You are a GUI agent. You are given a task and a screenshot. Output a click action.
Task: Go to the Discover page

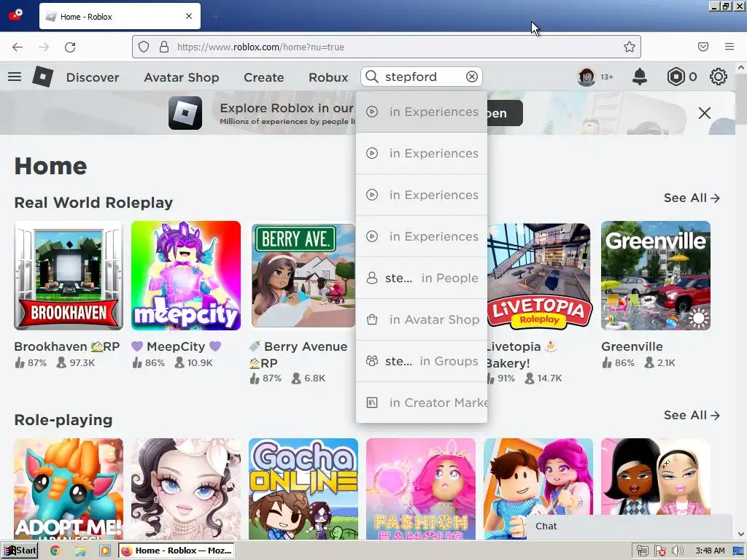(93, 77)
